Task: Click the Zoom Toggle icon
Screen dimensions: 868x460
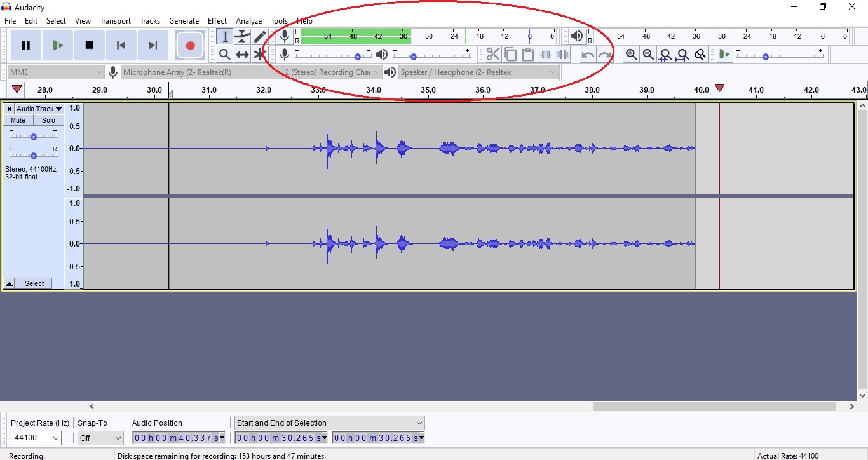Action: 700,55
